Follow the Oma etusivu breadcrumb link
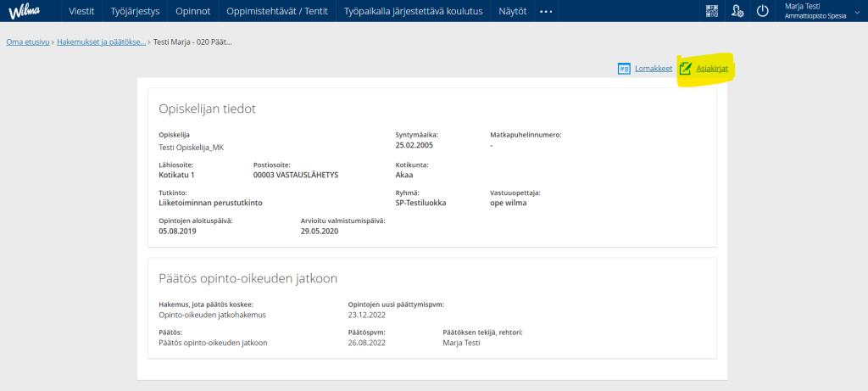 coord(27,42)
